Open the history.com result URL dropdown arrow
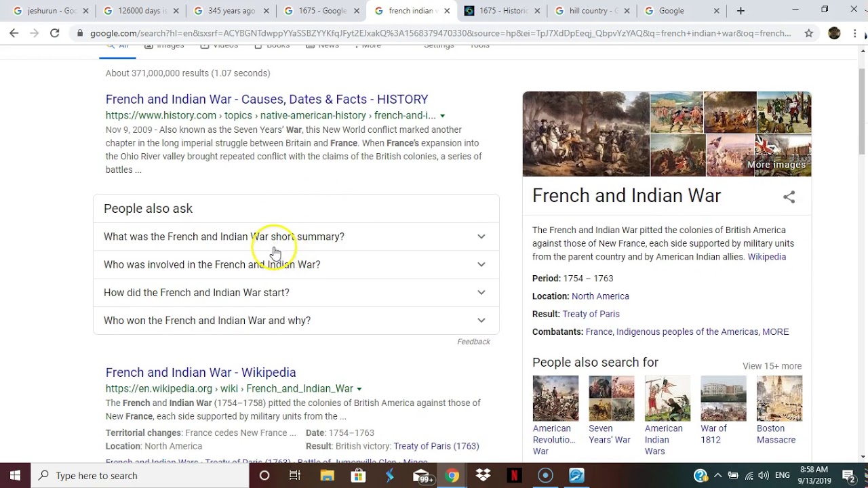Screen dimensions: 868x488 [442, 116]
